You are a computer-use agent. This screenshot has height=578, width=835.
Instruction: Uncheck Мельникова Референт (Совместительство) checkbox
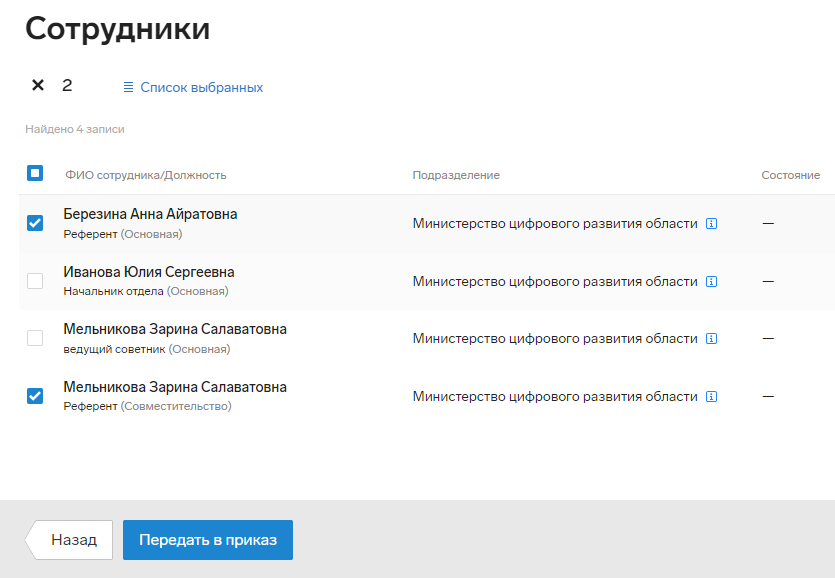[x=35, y=396]
